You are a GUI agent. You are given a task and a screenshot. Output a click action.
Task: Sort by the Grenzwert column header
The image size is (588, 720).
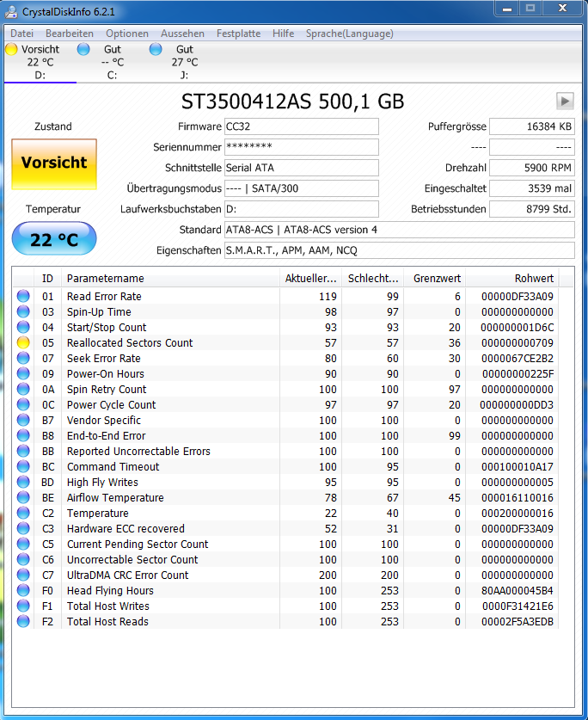435,278
